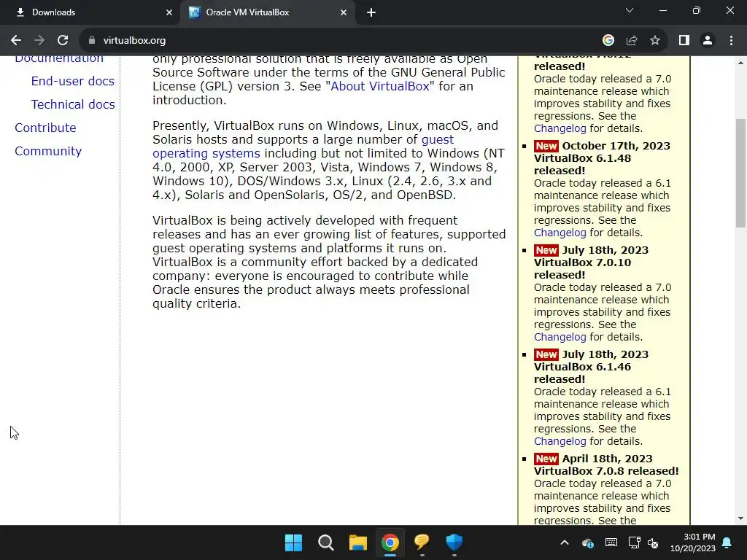The image size is (747, 560).
Task: Click the Chrome taskbar icon
Action: pyautogui.click(x=390, y=542)
